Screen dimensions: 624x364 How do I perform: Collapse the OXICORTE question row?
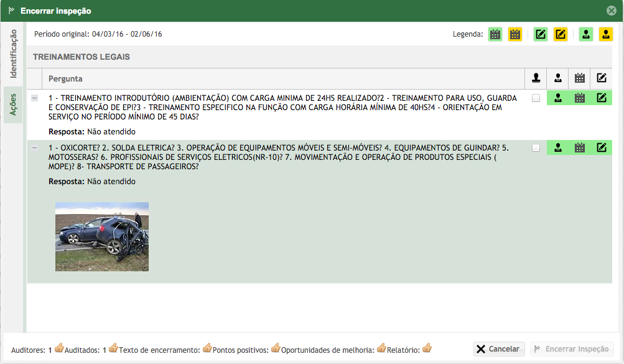(35, 148)
